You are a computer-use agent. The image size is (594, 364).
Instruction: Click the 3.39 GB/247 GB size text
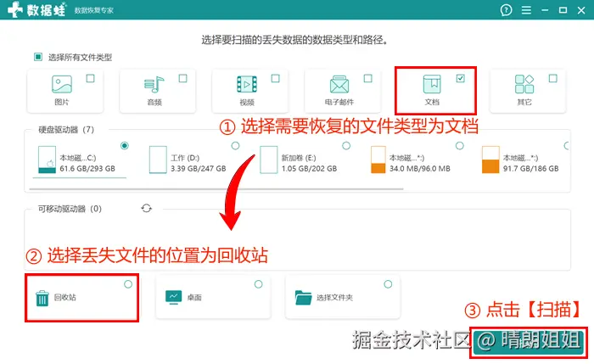click(x=198, y=169)
